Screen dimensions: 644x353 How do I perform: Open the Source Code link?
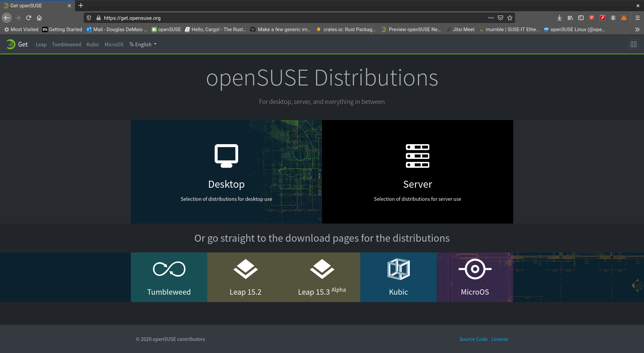tap(473, 339)
